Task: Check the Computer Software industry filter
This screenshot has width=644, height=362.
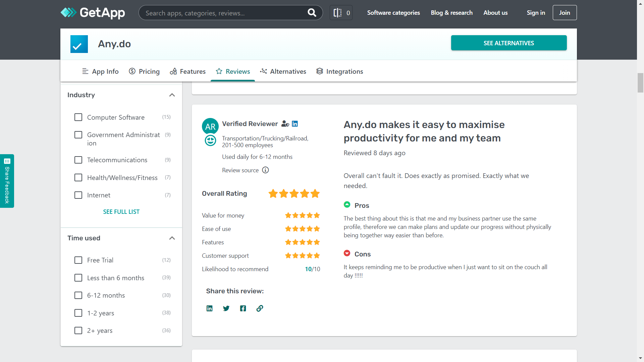Action: [78, 117]
